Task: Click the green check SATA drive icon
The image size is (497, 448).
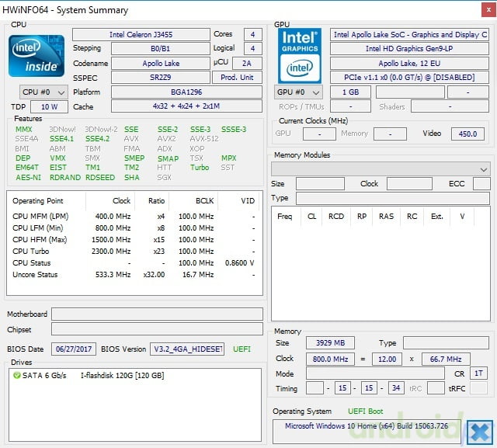Action: pyautogui.click(x=17, y=376)
